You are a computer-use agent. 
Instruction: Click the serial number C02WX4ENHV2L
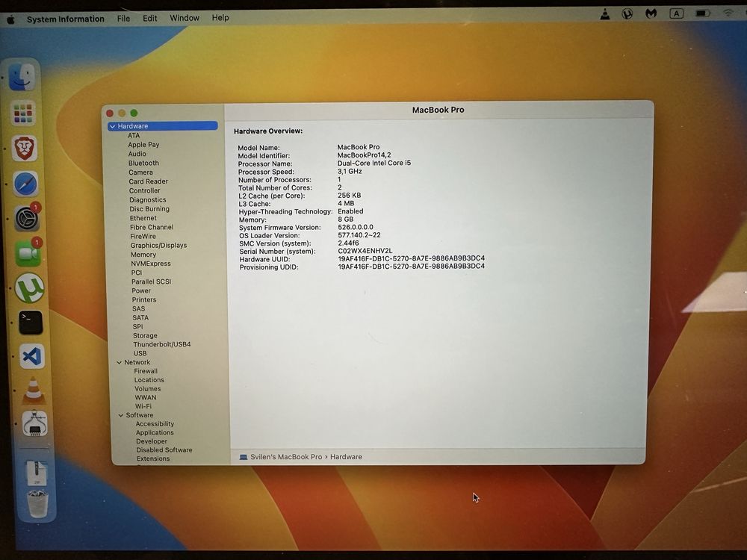365,250
